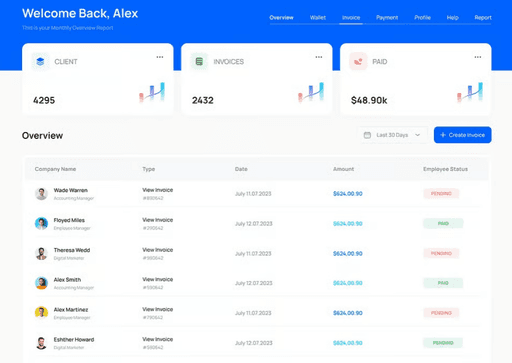Click the amount in Floyed Miles' row

pyautogui.click(x=348, y=224)
